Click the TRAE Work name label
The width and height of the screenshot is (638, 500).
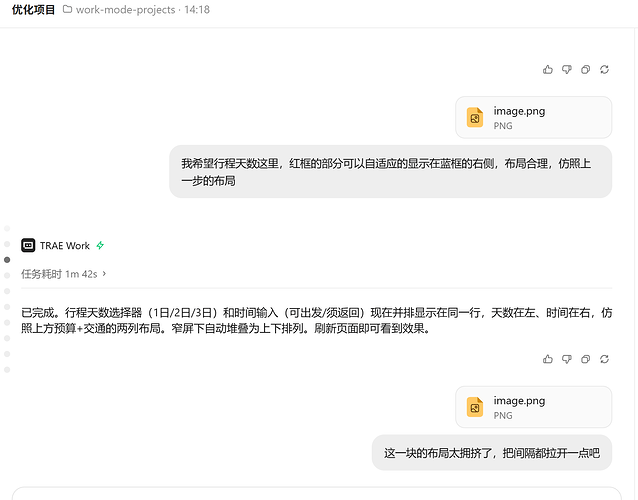tap(65, 246)
